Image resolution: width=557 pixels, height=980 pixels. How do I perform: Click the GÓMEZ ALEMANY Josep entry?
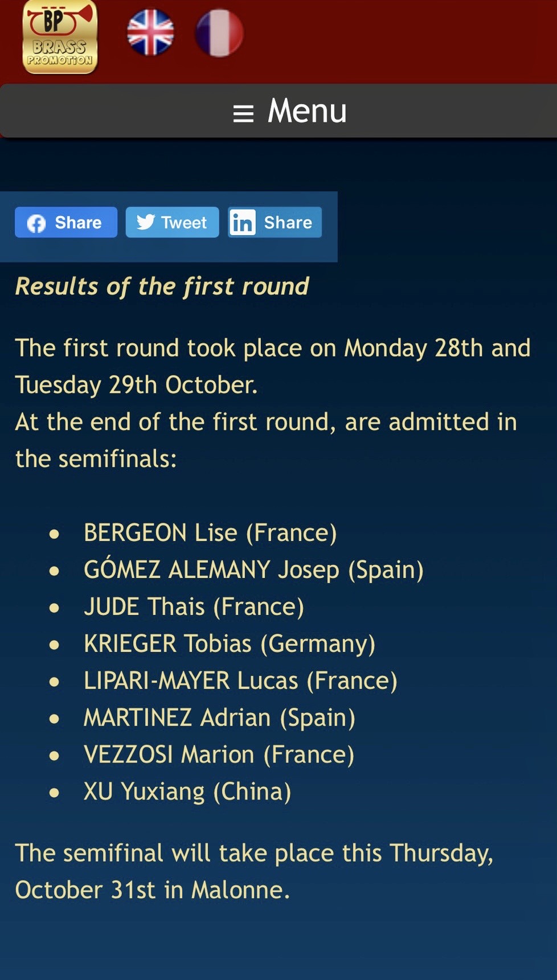(253, 570)
